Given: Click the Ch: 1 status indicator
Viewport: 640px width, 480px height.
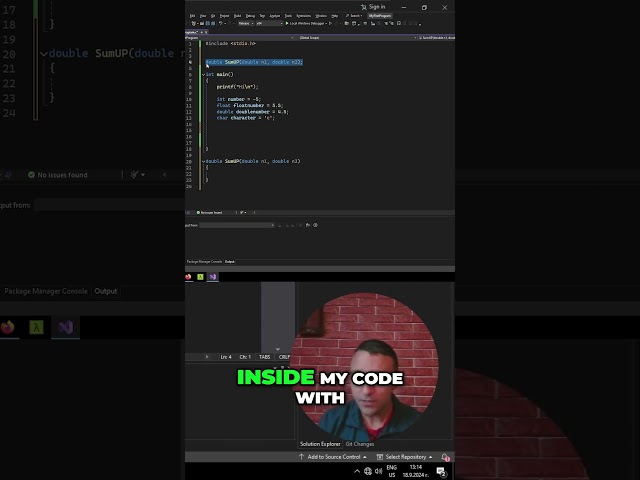Looking at the screenshot, I should click(245, 357).
